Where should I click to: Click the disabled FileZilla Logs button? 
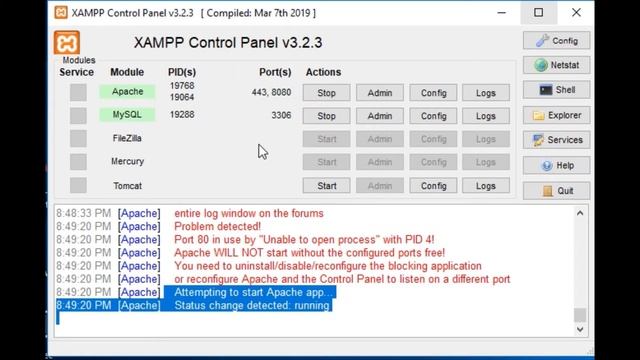click(486, 139)
